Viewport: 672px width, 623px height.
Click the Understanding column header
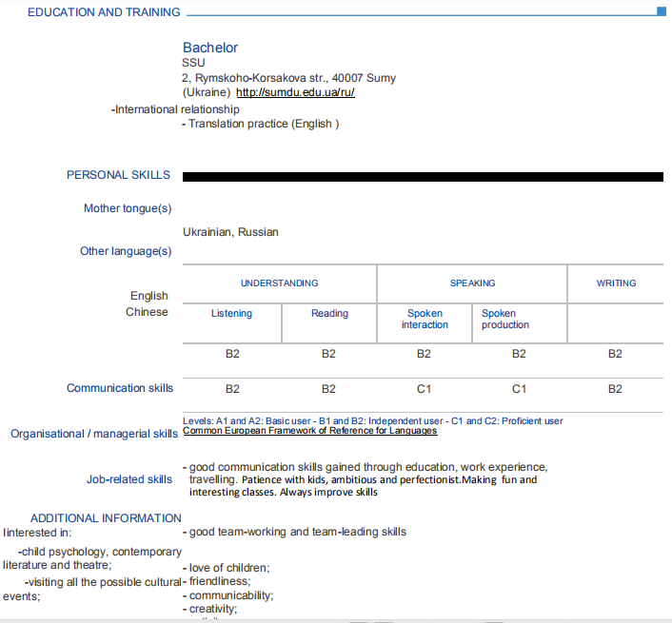point(279,283)
